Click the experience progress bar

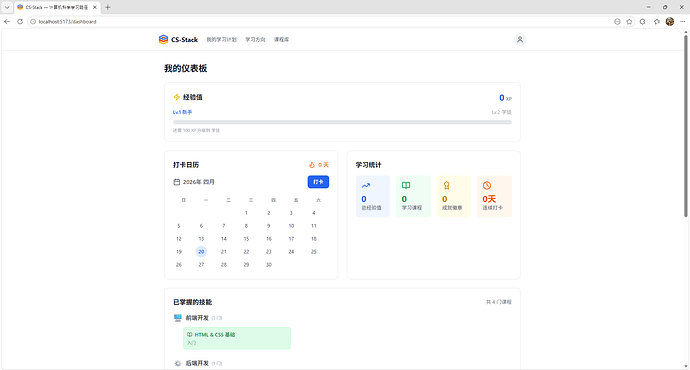coord(342,122)
